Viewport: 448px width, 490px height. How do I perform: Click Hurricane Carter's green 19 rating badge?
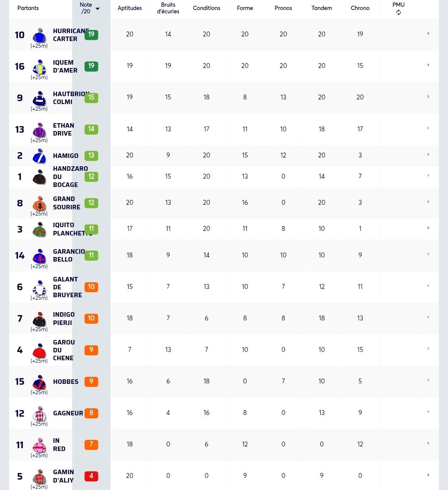tap(91, 34)
